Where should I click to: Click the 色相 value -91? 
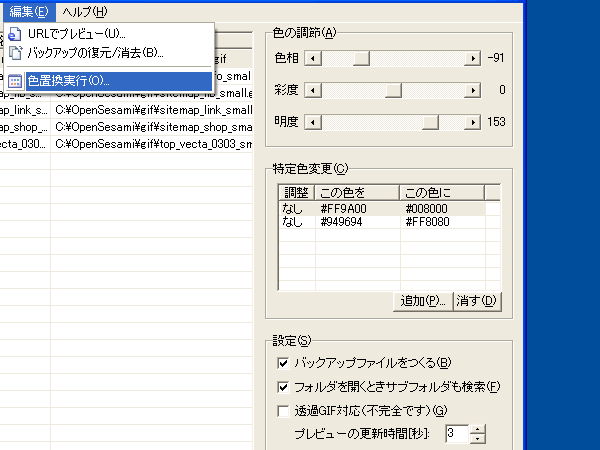click(496, 58)
